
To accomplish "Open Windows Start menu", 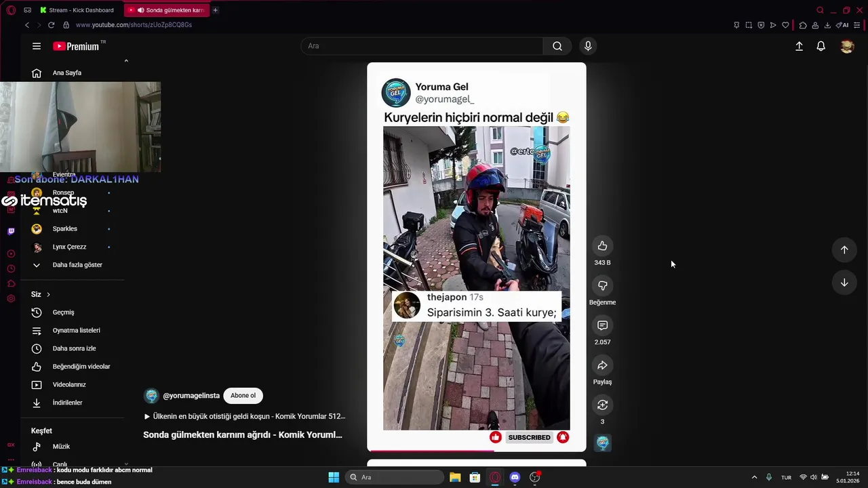I will [x=334, y=477].
